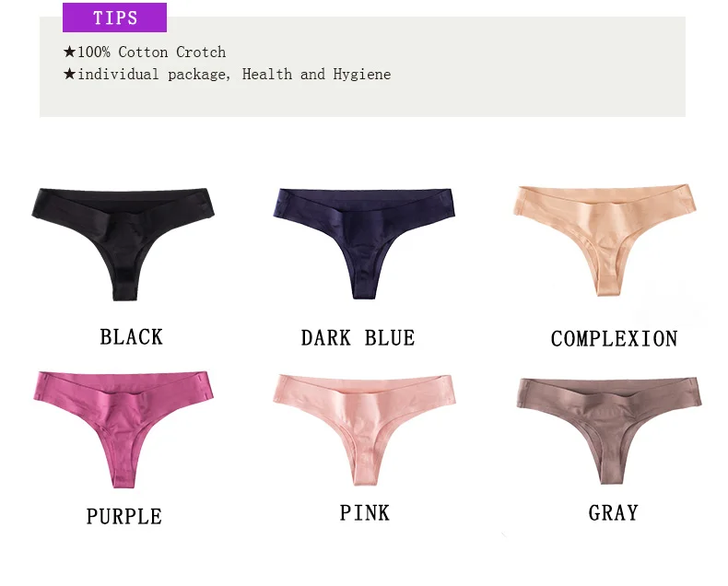The width and height of the screenshot is (728, 586).
Task: Select the purple thong product image
Action: (123, 429)
